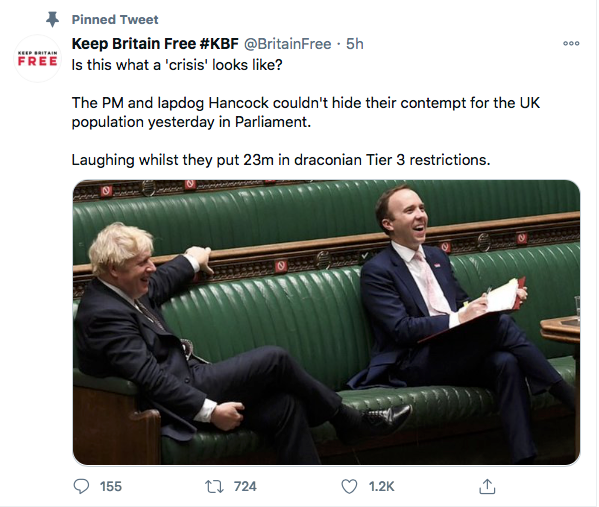Click the #KBF tag in the account name
Viewport: 599px width, 507px height.
(219, 44)
